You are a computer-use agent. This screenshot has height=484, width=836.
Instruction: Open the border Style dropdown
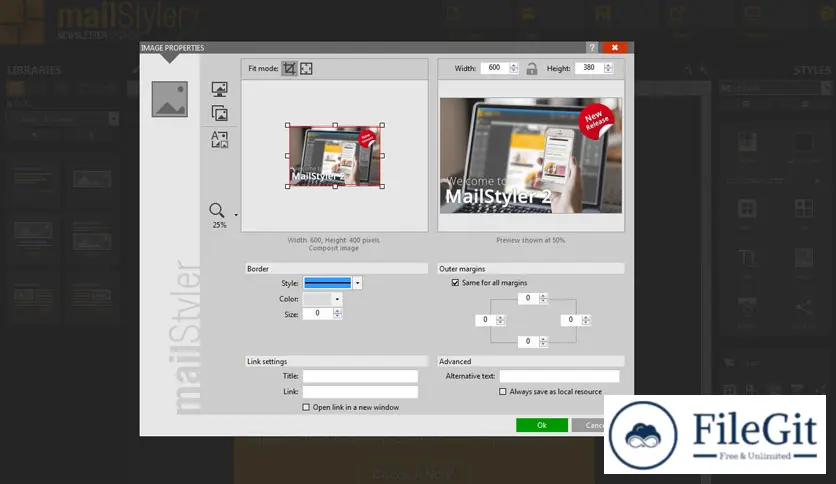point(357,283)
